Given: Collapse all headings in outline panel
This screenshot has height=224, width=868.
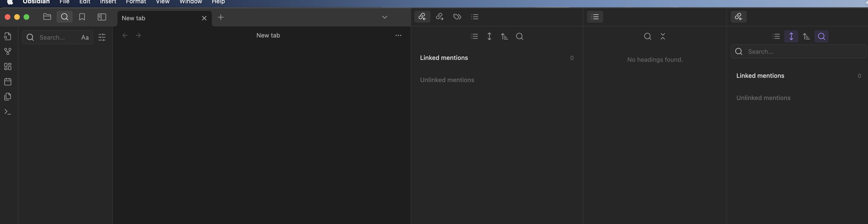Looking at the screenshot, I should pyautogui.click(x=663, y=36).
